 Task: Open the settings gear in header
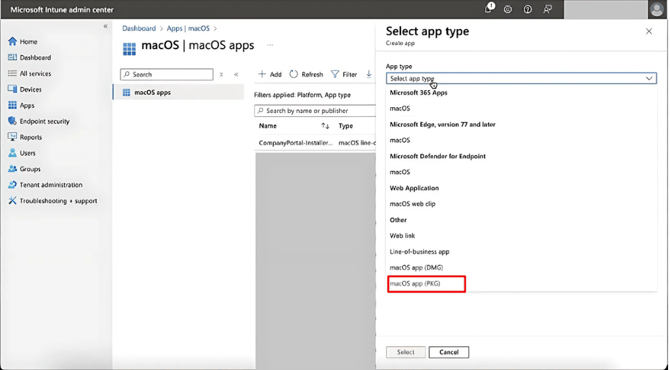coord(508,9)
